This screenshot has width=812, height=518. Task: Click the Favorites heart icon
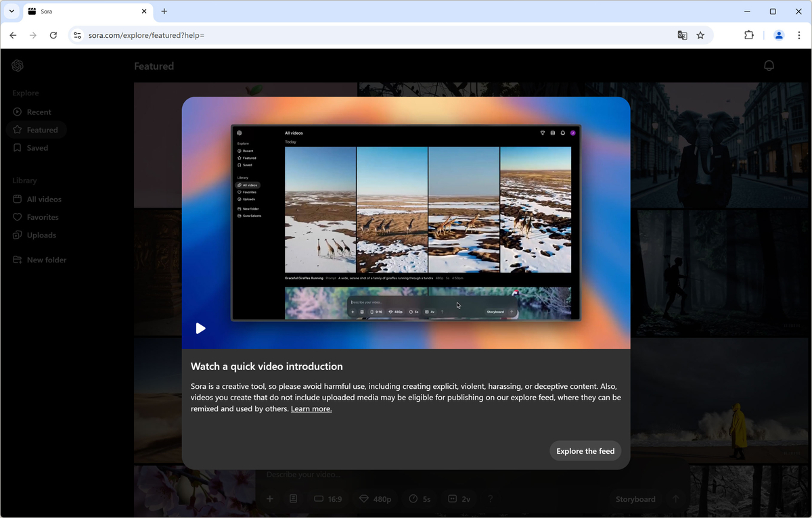18,217
